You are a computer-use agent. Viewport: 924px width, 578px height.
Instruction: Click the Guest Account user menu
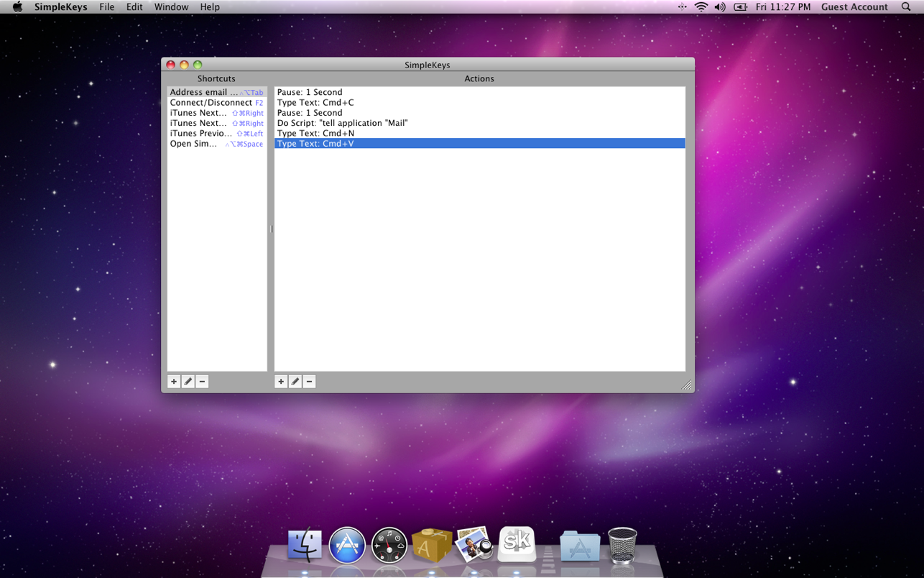coord(854,7)
